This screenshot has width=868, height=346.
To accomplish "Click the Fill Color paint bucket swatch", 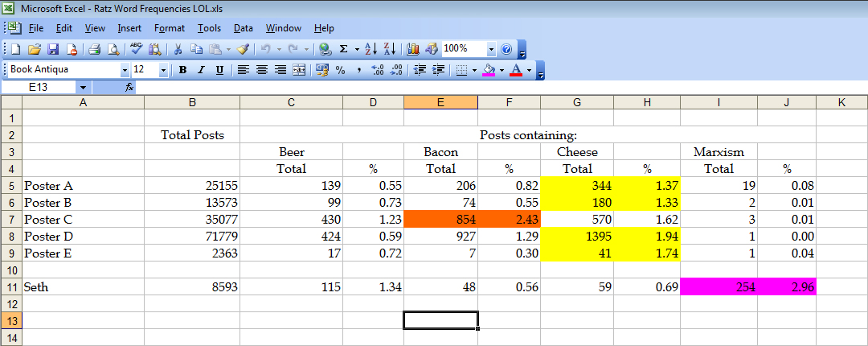I will [488, 70].
